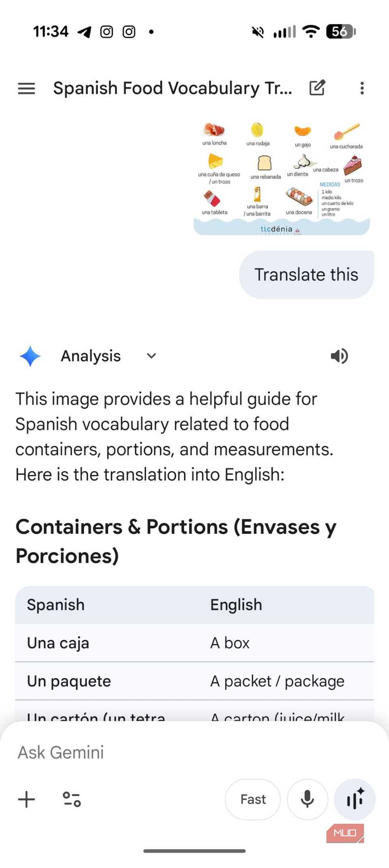This screenshot has width=389, height=868.
Task: Tap the plus add-attachment icon
Action: pos(27,799)
